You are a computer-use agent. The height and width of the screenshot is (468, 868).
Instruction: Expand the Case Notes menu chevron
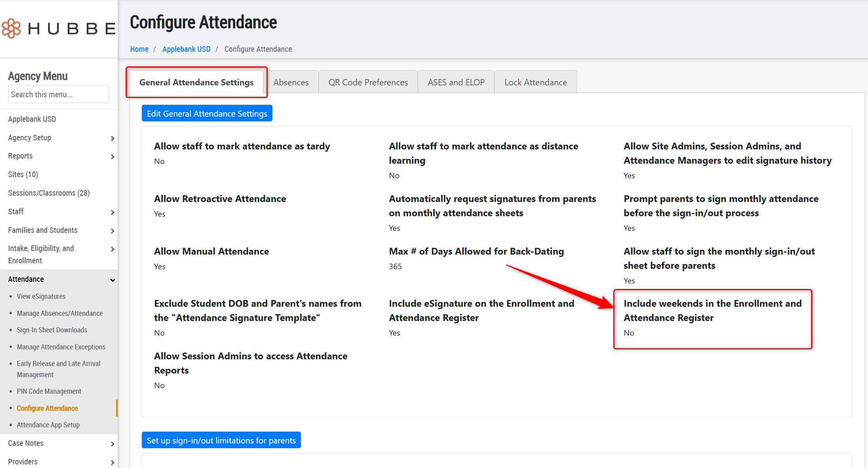coord(112,444)
